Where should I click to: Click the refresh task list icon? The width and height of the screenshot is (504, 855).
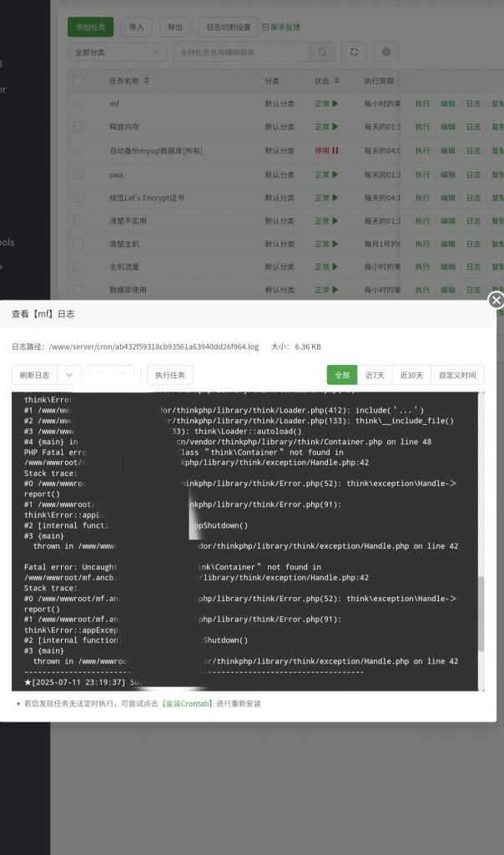tap(354, 52)
